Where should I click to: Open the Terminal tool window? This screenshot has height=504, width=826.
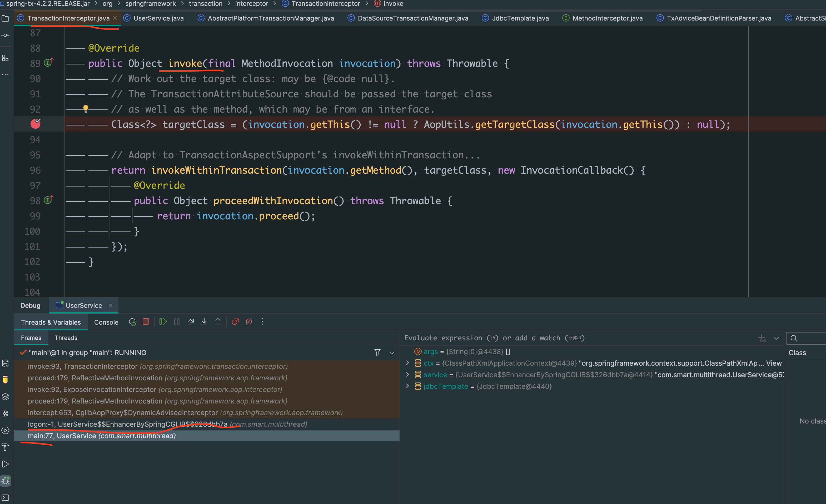pos(5,498)
